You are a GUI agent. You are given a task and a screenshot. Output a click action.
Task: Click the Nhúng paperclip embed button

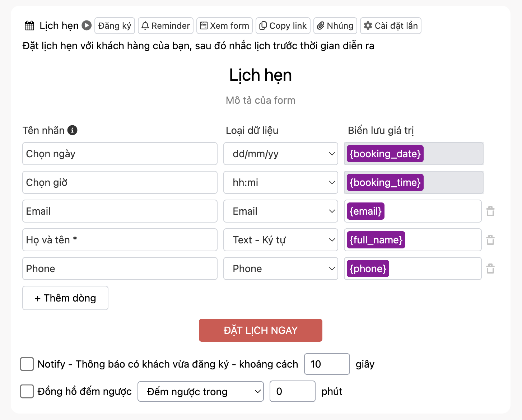[335, 26]
